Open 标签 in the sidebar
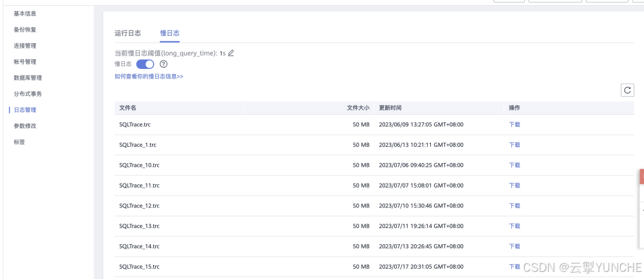 tap(19, 142)
